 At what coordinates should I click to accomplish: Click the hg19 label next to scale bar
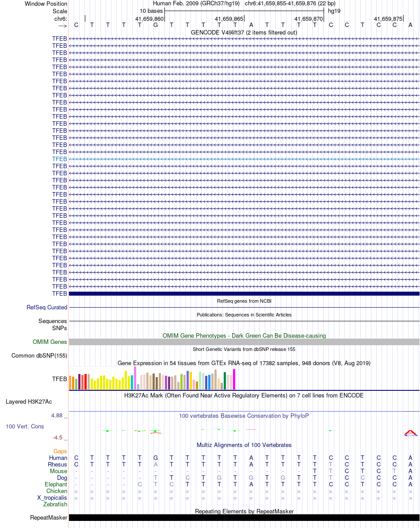coord(334,11)
